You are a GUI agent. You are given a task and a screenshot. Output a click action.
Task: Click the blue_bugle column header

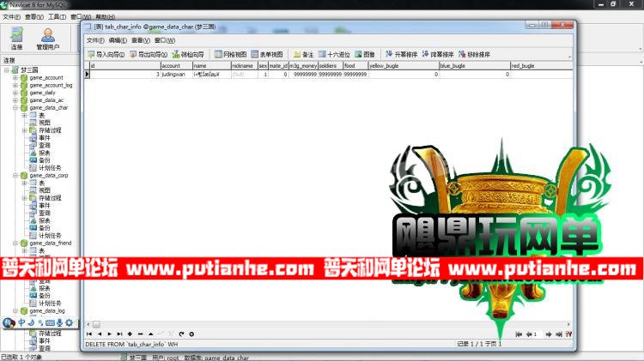coord(475,66)
